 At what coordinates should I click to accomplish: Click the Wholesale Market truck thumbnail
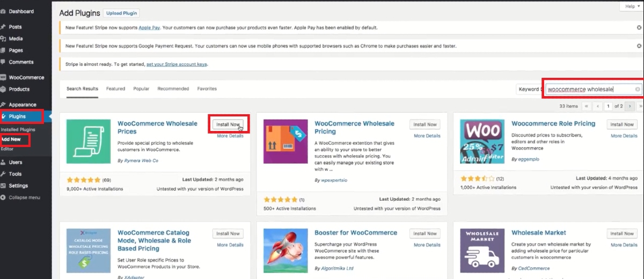pyautogui.click(x=482, y=251)
